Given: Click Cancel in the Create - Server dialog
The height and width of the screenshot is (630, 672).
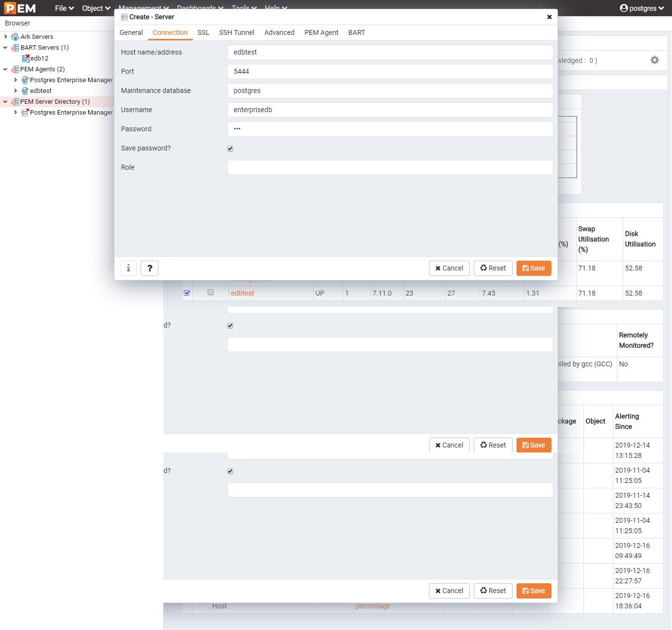Looking at the screenshot, I should [449, 268].
